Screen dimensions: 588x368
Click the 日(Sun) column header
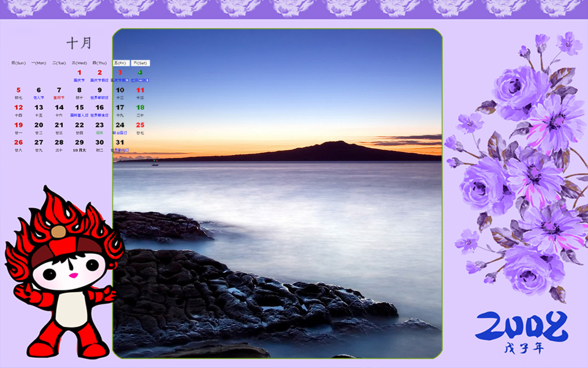(x=18, y=63)
